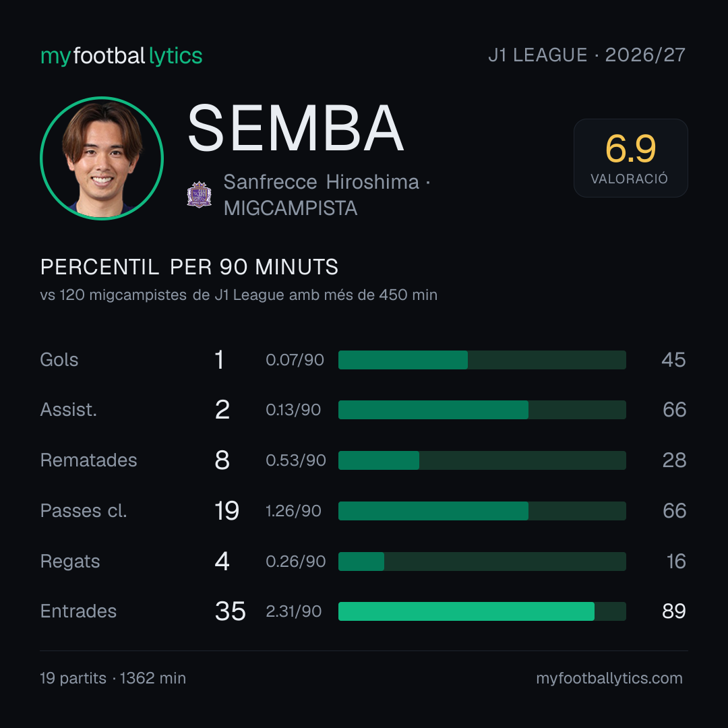Viewport: 728px width, 728px height.
Task: Open the SEMBA player portrait
Action: pos(102,158)
